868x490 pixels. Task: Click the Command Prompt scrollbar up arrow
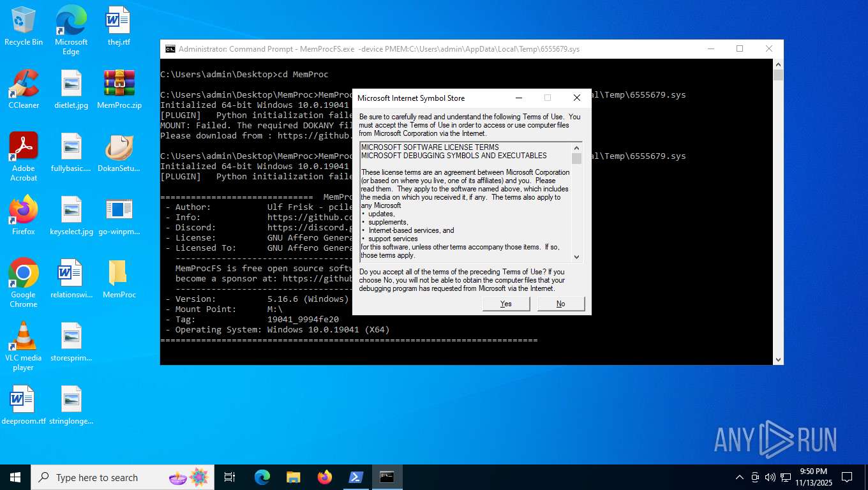coord(778,64)
